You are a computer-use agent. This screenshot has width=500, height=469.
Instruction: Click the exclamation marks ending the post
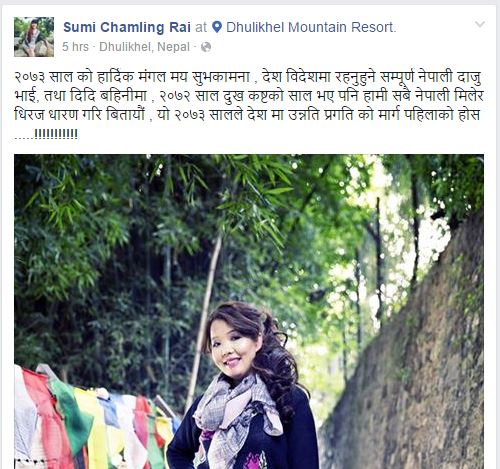(56, 134)
